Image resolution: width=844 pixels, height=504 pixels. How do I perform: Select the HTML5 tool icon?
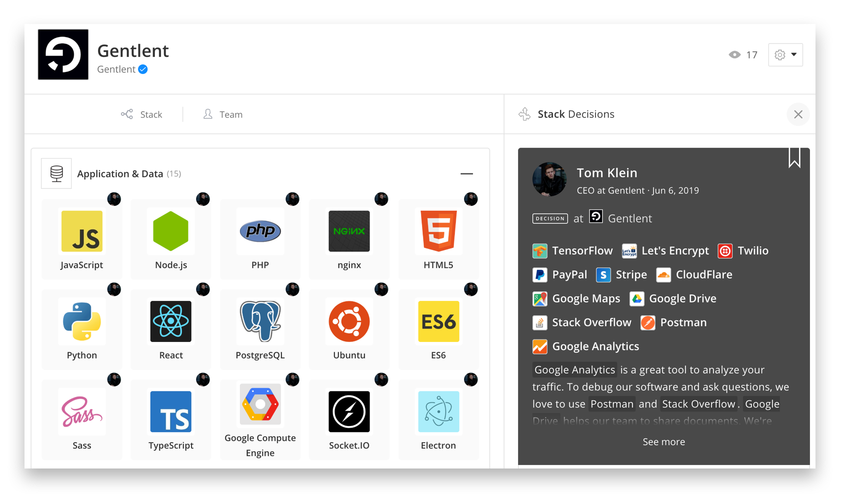tap(438, 231)
